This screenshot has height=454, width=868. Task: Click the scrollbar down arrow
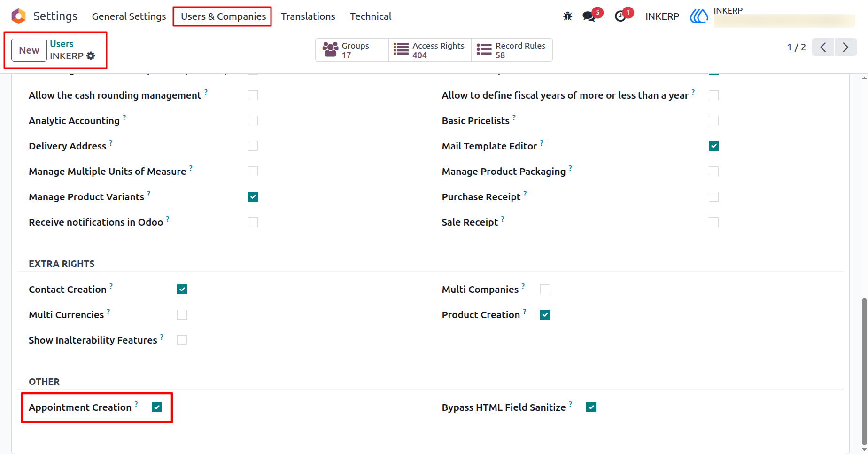click(x=864, y=450)
